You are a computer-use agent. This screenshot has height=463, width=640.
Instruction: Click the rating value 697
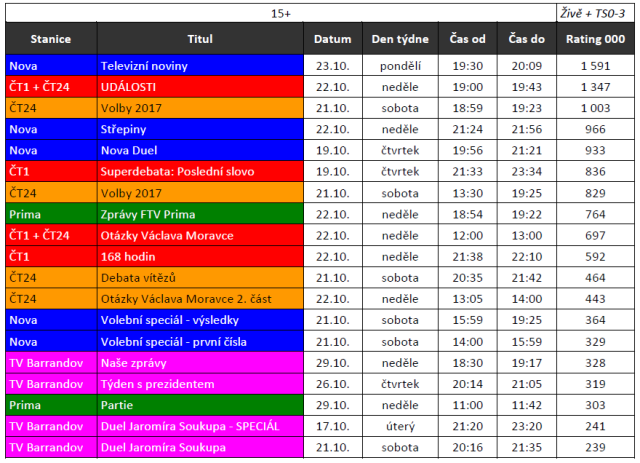pyautogui.click(x=596, y=236)
